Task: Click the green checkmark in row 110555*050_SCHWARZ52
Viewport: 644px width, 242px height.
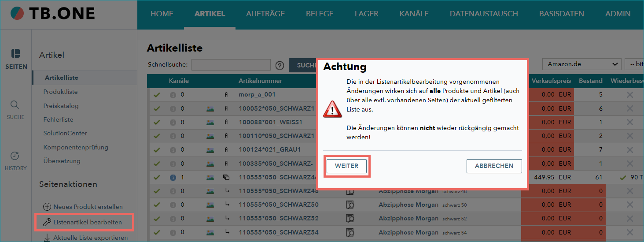Action: pos(156,219)
